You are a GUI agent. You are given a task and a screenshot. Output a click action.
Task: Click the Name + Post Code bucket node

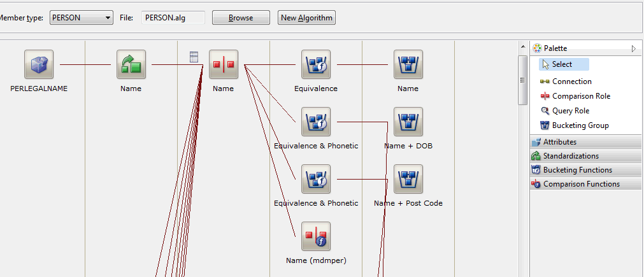[x=408, y=179]
